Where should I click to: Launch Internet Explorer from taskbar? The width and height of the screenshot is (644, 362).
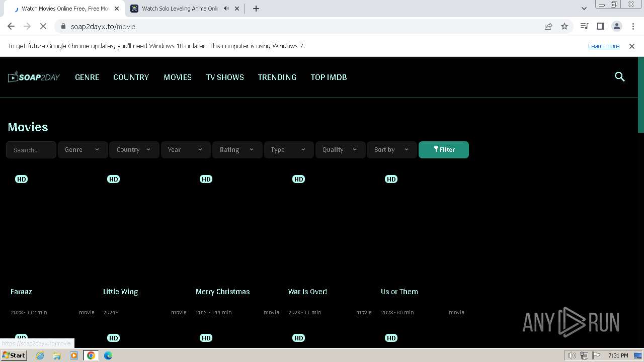click(x=40, y=355)
